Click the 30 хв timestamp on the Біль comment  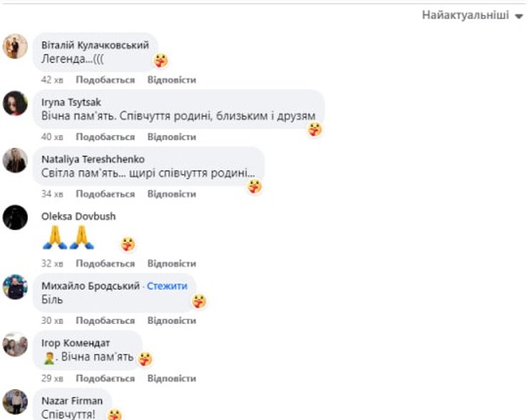tap(52, 321)
